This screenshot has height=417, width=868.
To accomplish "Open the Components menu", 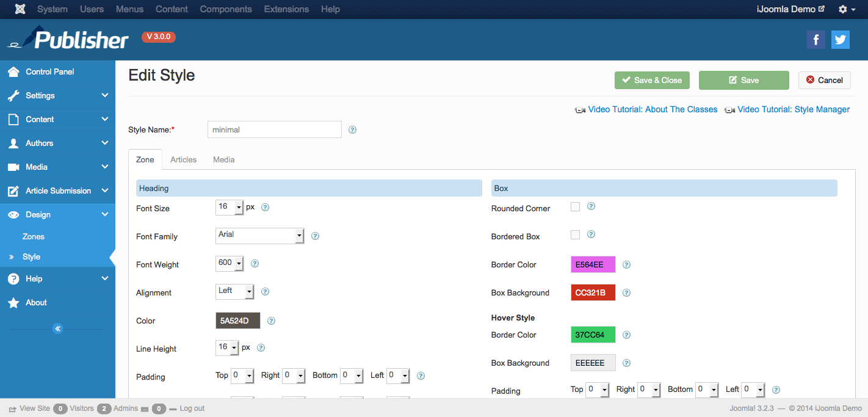I will click(226, 9).
